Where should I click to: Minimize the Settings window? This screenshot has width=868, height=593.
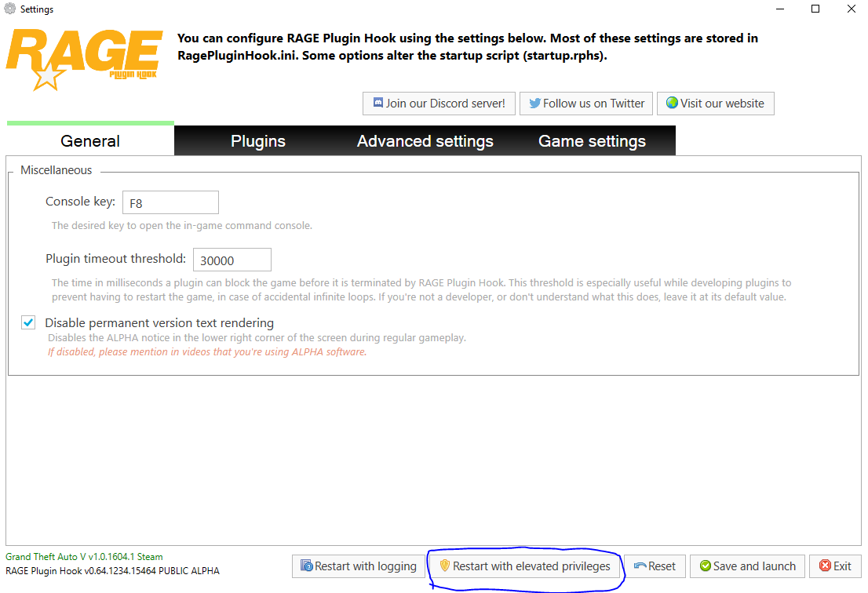tap(780, 9)
